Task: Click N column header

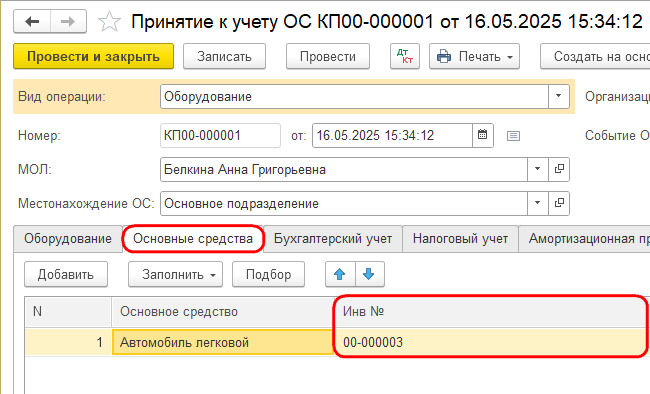Action: 68,311
